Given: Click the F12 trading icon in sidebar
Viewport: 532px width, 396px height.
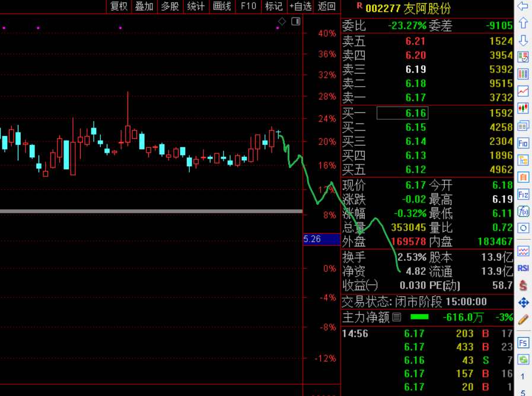Looking at the screenshot, I should point(523,195).
